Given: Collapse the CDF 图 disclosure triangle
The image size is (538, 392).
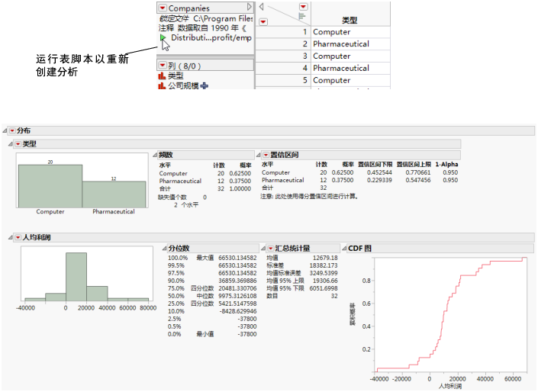Looking at the screenshot, I should click(x=344, y=249).
